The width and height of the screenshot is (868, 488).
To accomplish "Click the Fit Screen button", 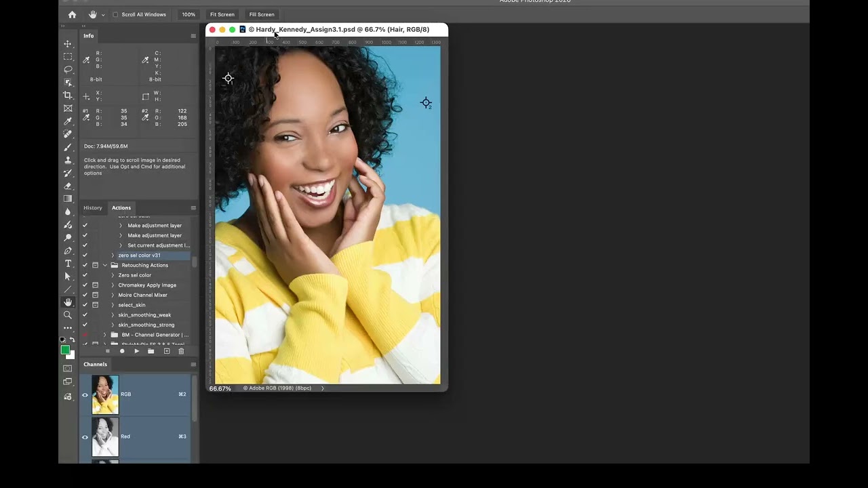I will 222,14.
